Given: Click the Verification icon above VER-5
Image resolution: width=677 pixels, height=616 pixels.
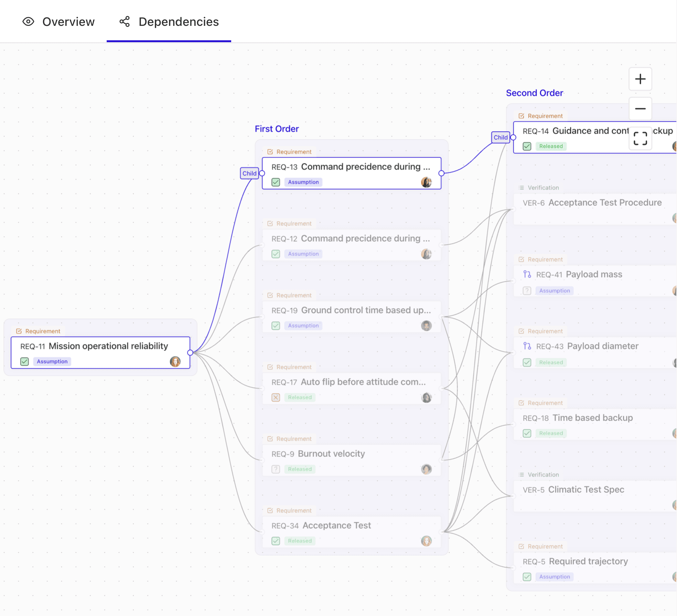Looking at the screenshot, I should click(x=521, y=474).
